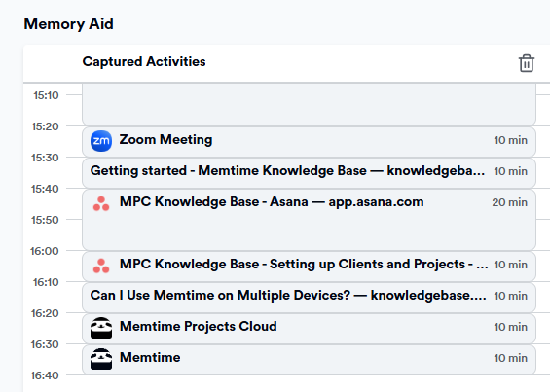
Task: Select Setting up Clients and Projects entry text
Action: click(x=304, y=264)
